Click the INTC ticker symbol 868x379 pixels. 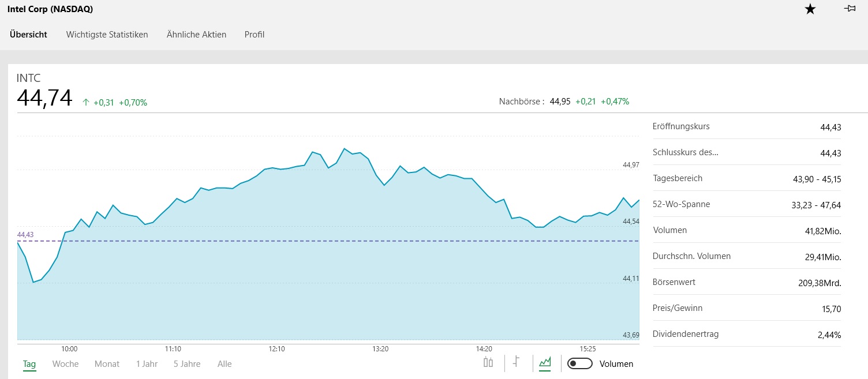tap(28, 78)
